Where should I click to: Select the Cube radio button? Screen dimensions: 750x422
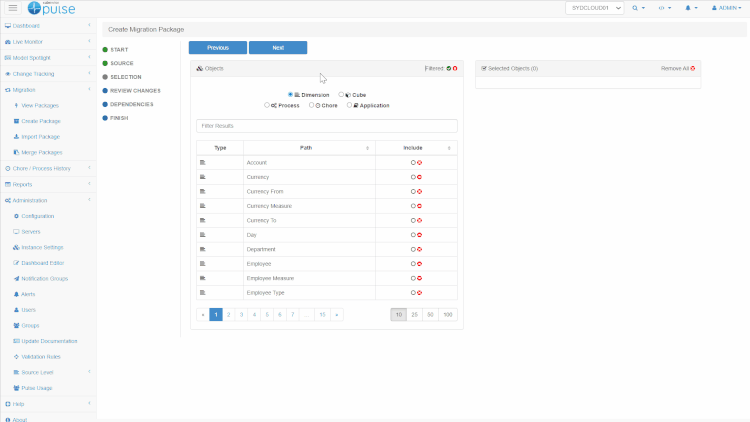click(x=341, y=94)
